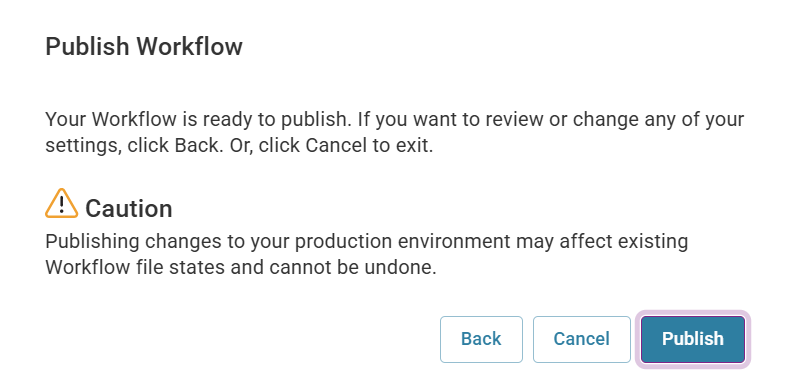Click the 'Your Workflow is ready to publish' paragraph
Viewport: 790px width, 389px height.
tap(394, 133)
